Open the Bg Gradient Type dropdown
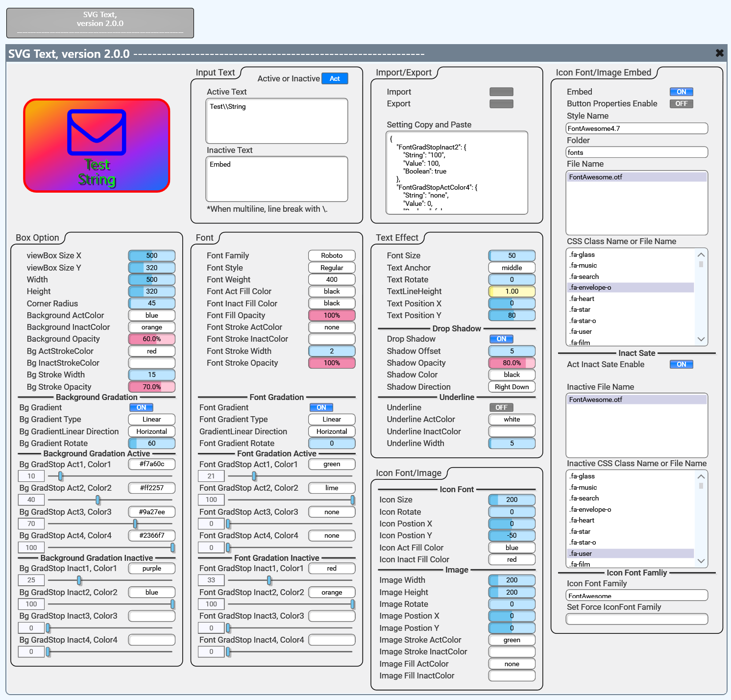Screen dimensions: 731x700 tap(152, 419)
